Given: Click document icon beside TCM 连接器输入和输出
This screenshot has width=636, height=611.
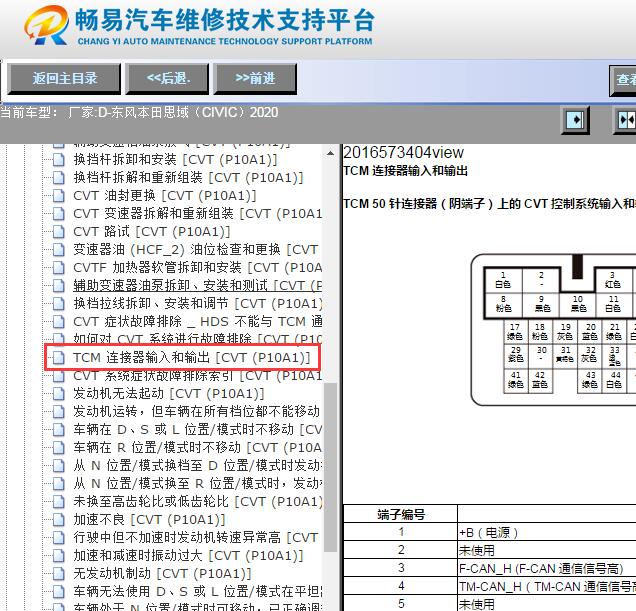Looking at the screenshot, I should [59, 358].
